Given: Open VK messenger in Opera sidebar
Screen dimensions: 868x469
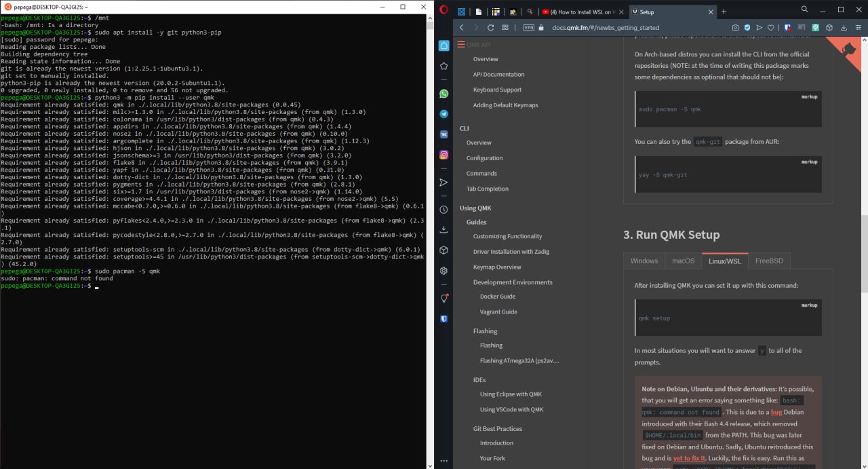Looking at the screenshot, I should click(x=443, y=134).
